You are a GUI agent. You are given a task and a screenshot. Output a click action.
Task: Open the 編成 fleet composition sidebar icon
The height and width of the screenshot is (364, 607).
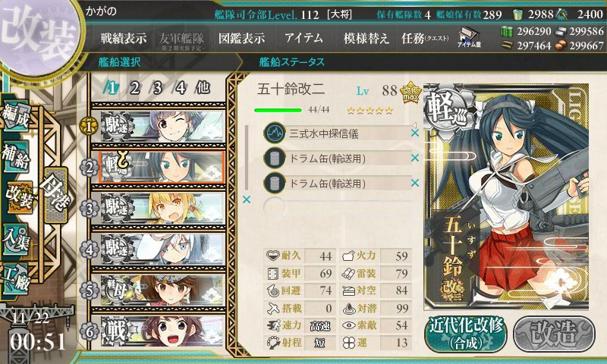coord(16,116)
